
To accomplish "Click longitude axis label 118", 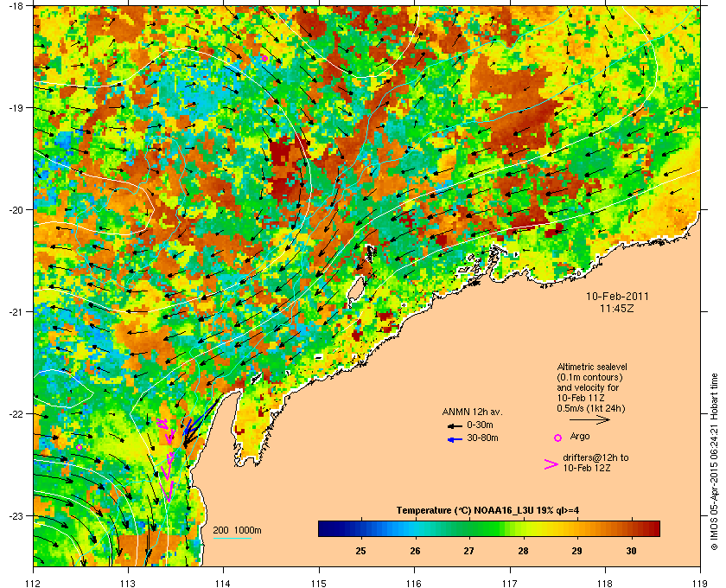I will pyautogui.click(x=605, y=584).
